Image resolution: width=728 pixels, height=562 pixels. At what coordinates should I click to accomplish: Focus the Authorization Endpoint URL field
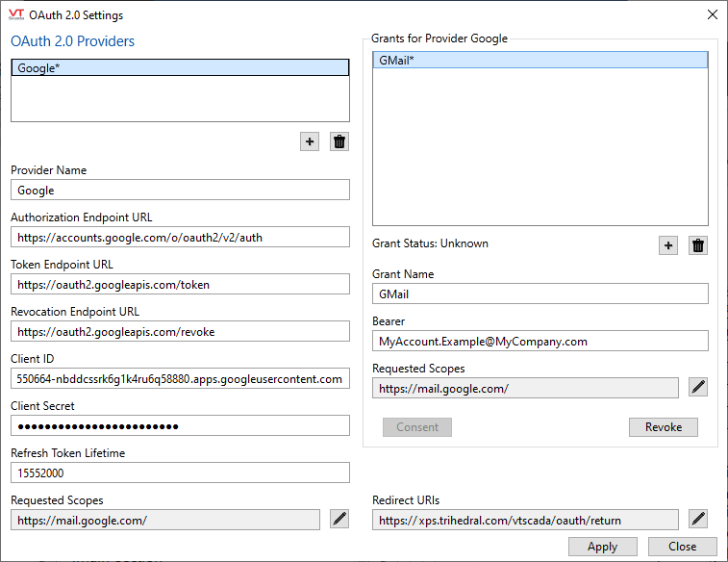tap(180, 238)
